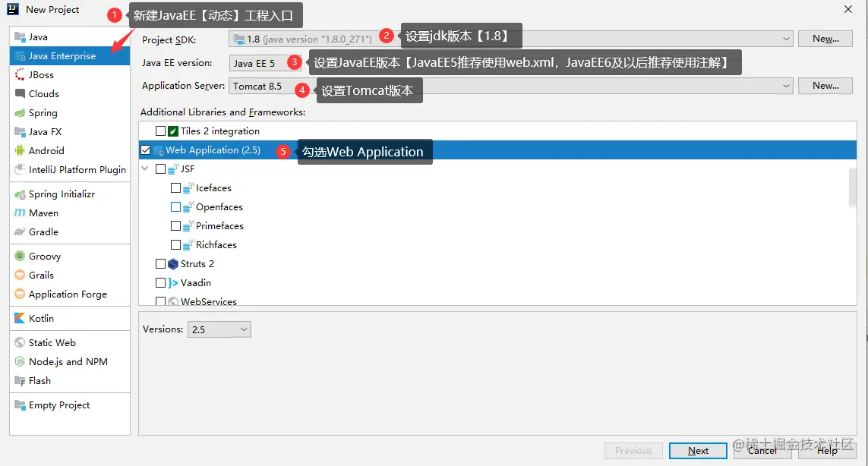This screenshot has height=466, width=868.
Task: Select the Kotlin icon
Action: click(20, 318)
